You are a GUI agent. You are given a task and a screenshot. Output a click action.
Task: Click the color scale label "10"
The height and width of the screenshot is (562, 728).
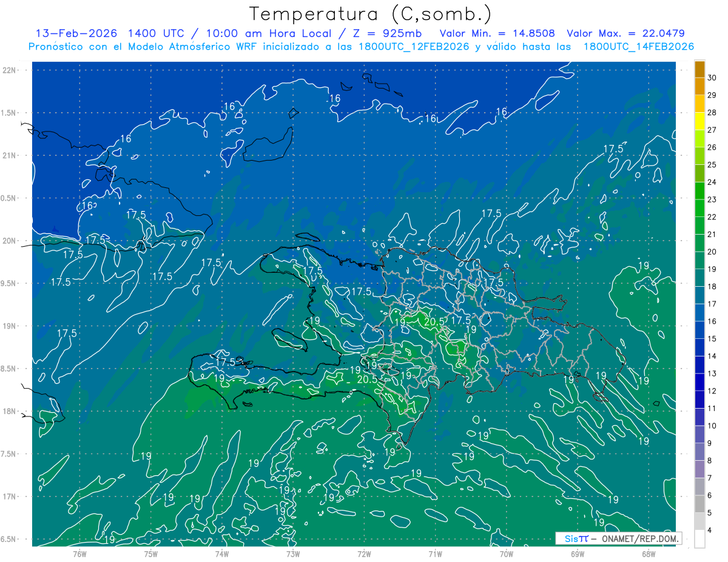[712, 426]
